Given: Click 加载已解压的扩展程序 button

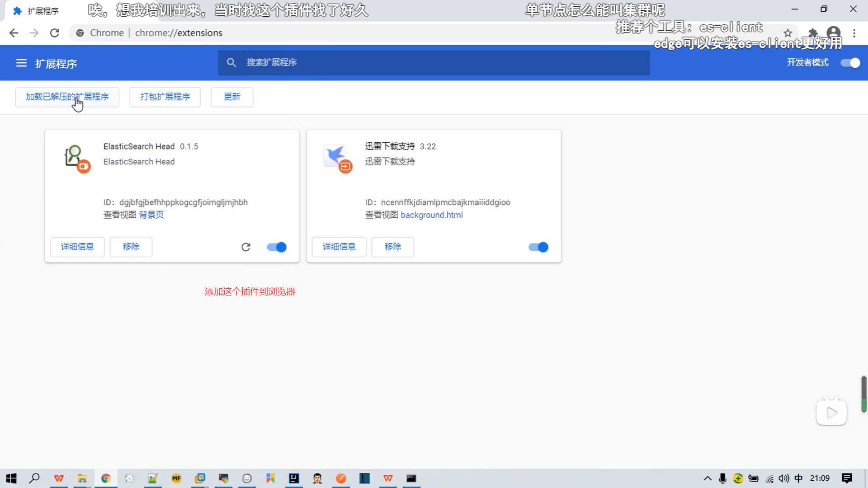Looking at the screenshot, I should (x=67, y=97).
